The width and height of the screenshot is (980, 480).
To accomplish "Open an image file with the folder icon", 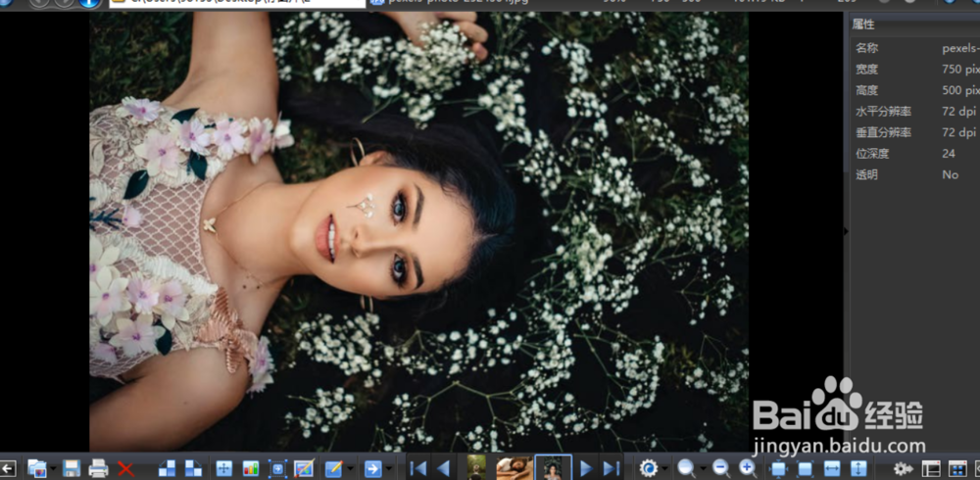I will click(37, 468).
